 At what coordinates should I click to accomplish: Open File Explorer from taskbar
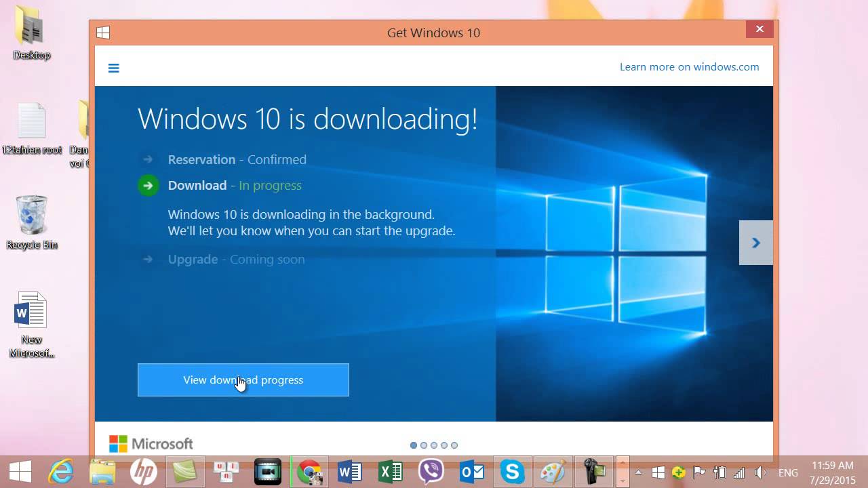(x=102, y=471)
